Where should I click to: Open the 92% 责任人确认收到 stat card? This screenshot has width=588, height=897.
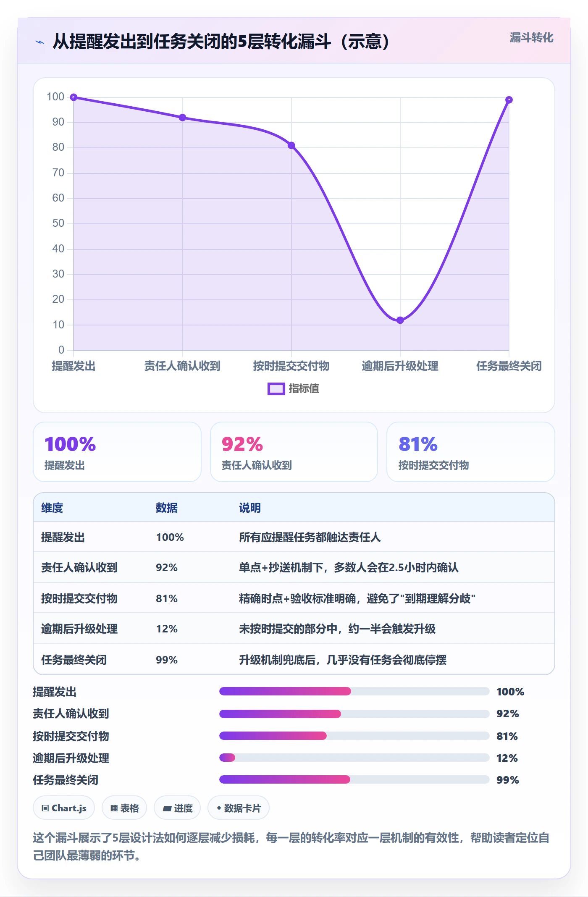(x=294, y=452)
